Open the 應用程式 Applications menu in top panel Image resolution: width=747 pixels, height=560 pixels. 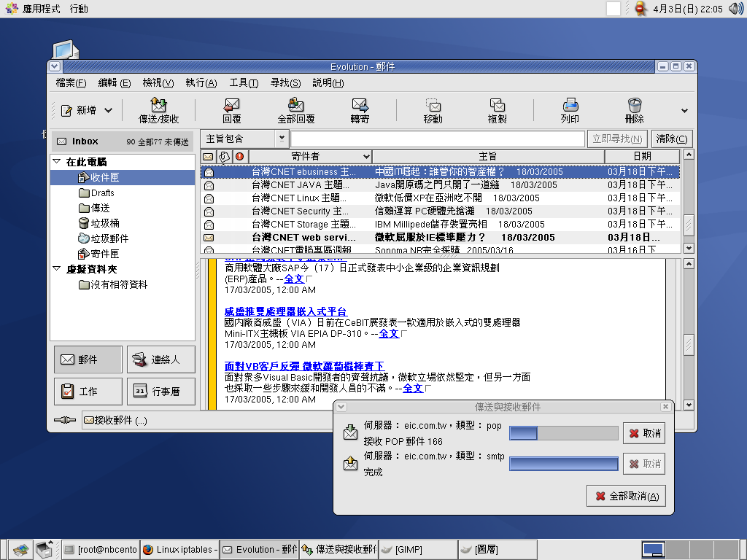[x=34, y=9]
